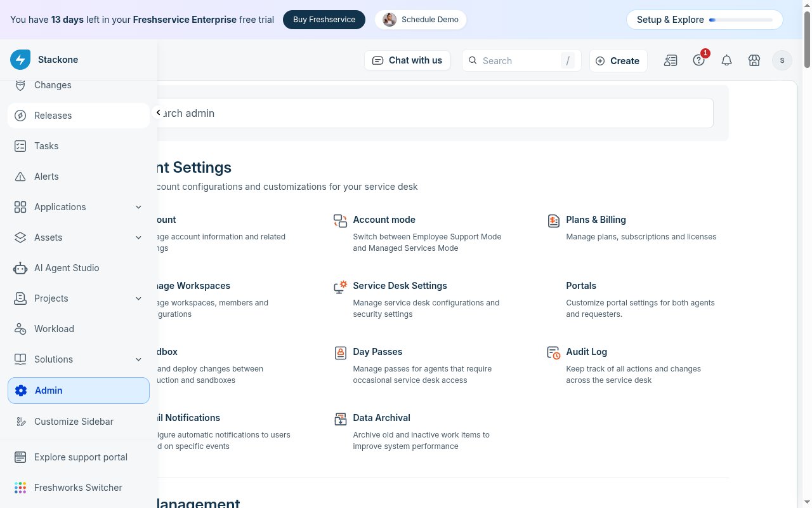The image size is (812, 508).
Task: Open the Day Passes link
Action: [378, 352]
